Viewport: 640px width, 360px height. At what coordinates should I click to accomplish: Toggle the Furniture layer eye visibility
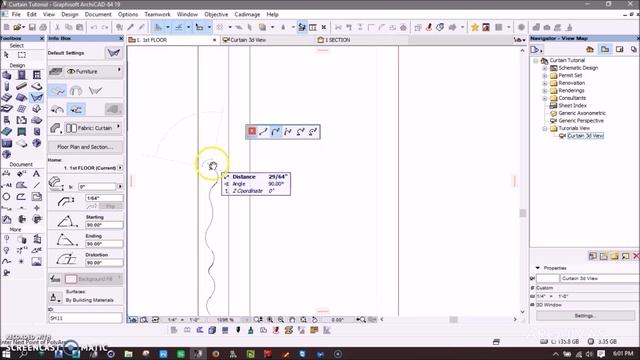coord(71,71)
